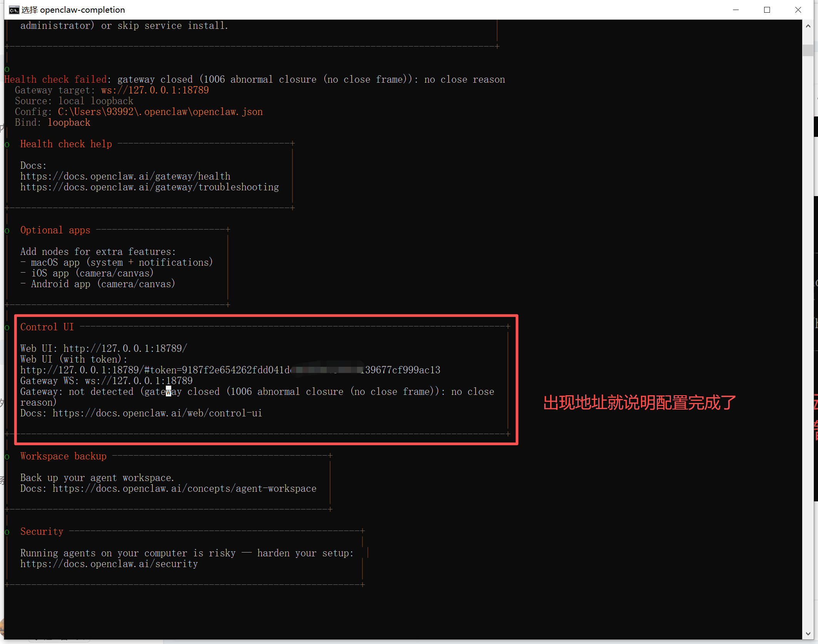Click the ws://127.0.0.1:18789 gateway target
The height and width of the screenshot is (644, 818).
coord(155,90)
